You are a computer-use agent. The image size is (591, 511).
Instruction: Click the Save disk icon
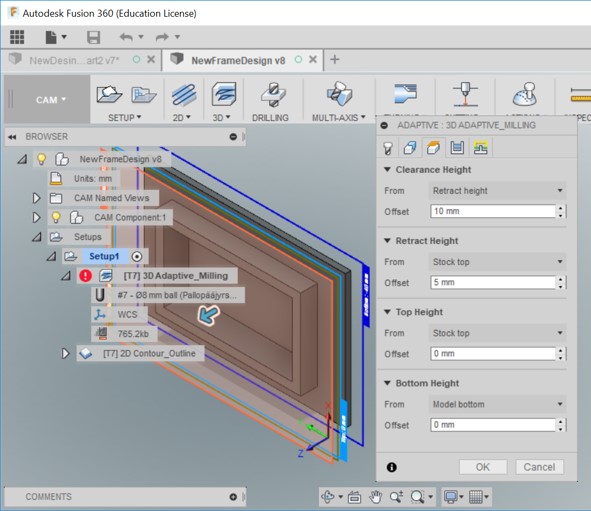click(93, 37)
